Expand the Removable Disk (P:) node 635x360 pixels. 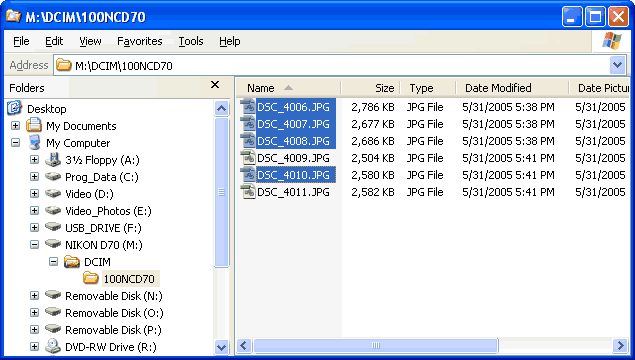click(x=34, y=330)
